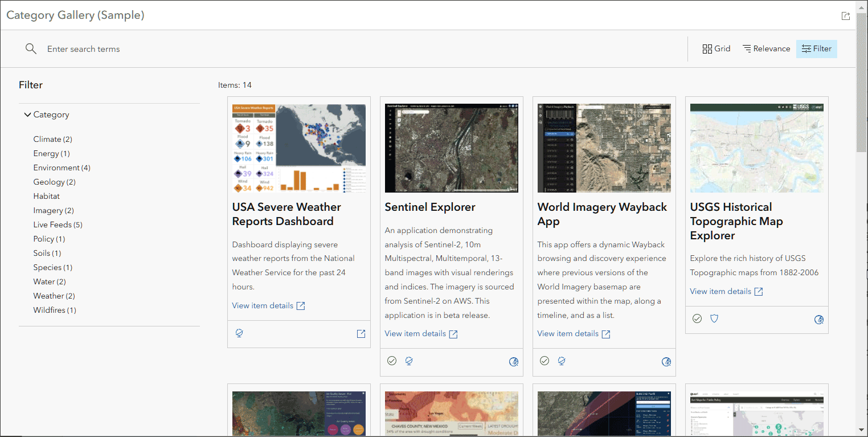Click authoritative checkmark badge on World Imagery Wayback card
868x437 pixels.
[544, 361]
